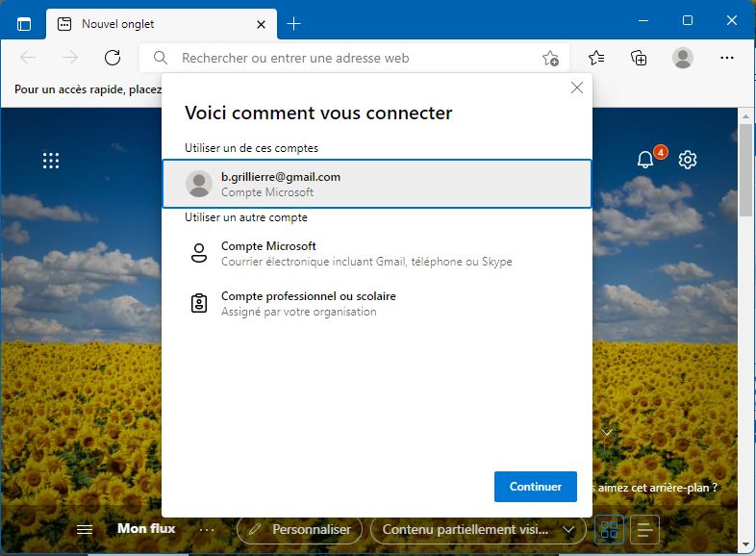Go forward with the forward arrow
This screenshot has height=556, width=756.
70,58
